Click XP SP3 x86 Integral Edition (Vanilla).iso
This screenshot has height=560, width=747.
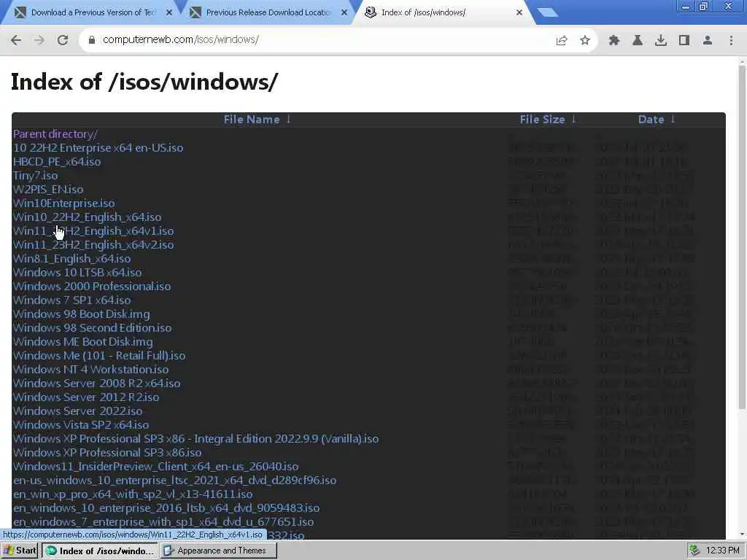[x=196, y=438]
